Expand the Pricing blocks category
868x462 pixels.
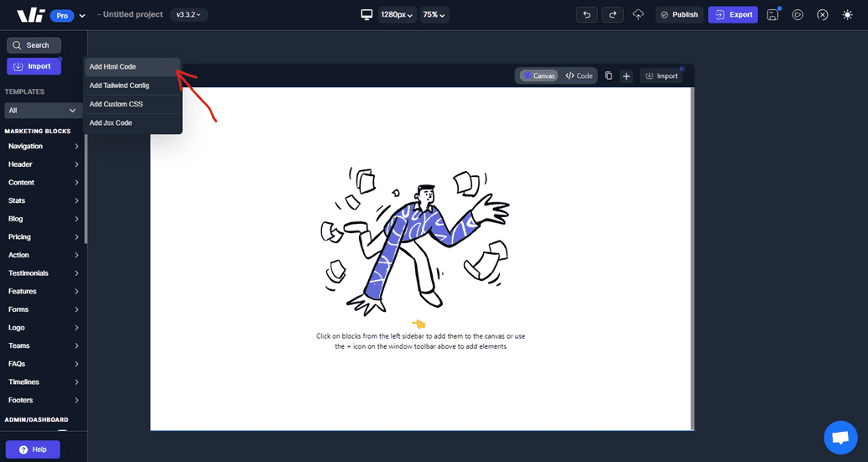[43, 236]
